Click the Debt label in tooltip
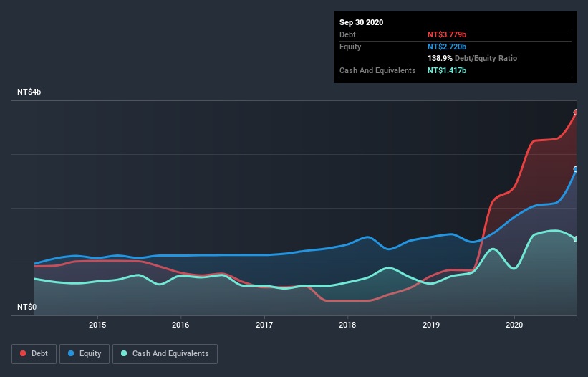The height and width of the screenshot is (377, 588). coord(347,34)
